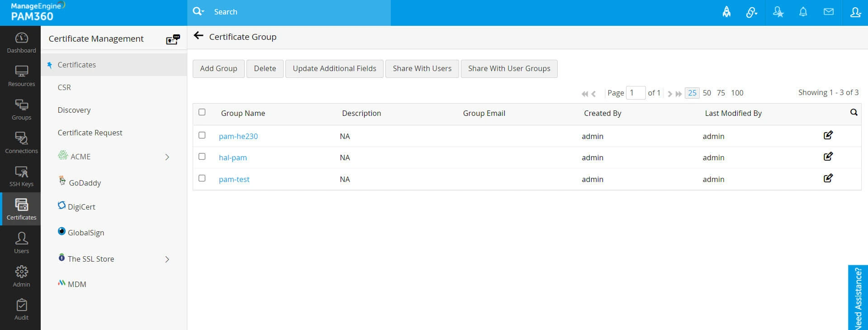The height and width of the screenshot is (330, 868).
Task: Open the hal-pam group link
Action: tap(233, 158)
